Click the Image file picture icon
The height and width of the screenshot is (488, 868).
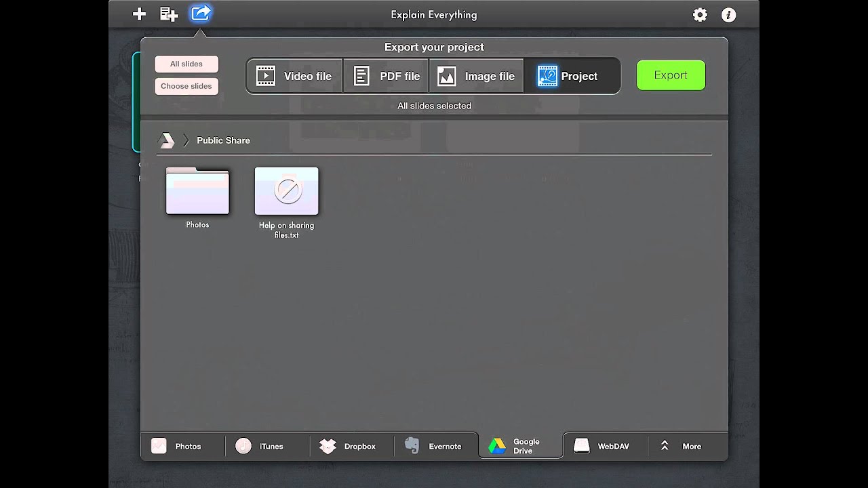click(447, 76)
